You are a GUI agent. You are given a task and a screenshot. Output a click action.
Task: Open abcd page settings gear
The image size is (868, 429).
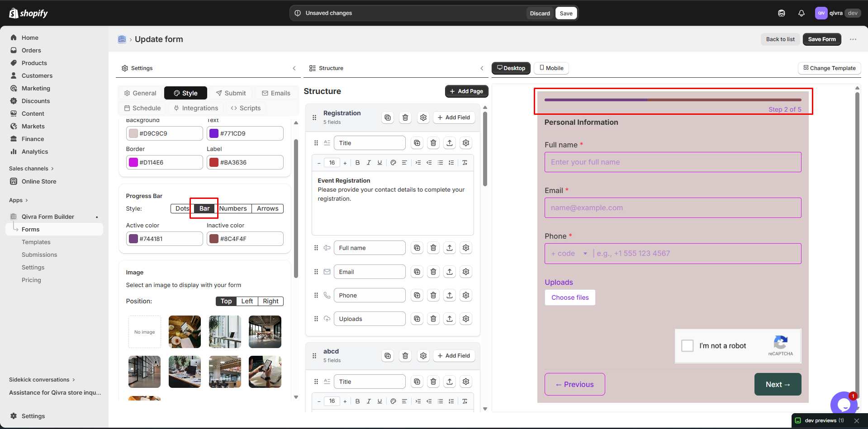(423, 356)
